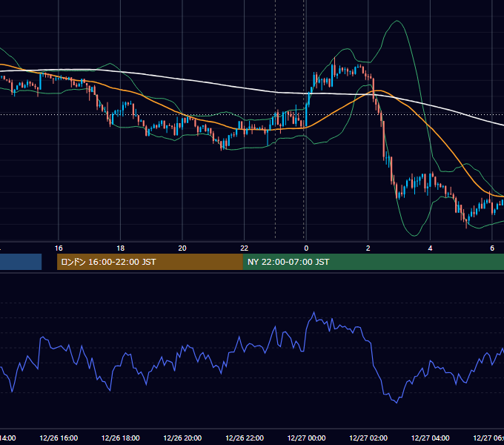504x445 pixels.
Task: Click the "12/26 18:00" date label on oscillator axis
Action: pyautogui.click(x=121, y=438)
